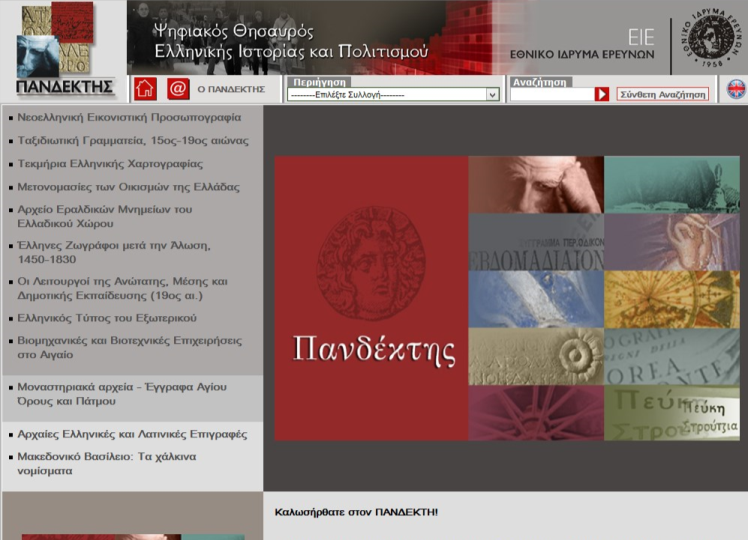Switch language via the British flag icon
Viewport: 748px width, 540px height.
click(x=735, y=89)
